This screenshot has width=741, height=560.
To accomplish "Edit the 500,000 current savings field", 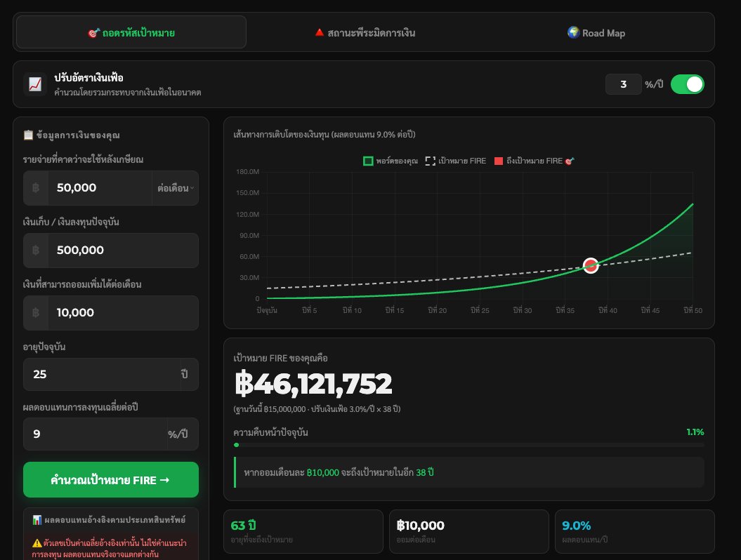I will point(123,251).
